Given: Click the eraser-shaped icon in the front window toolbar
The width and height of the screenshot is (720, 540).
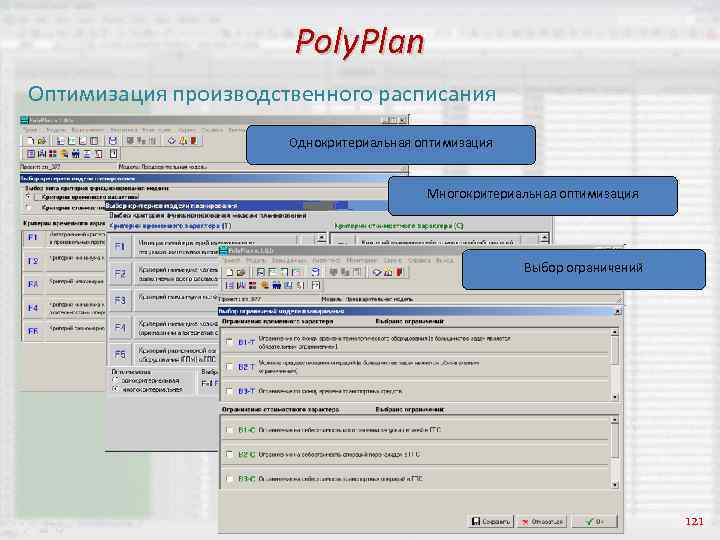Looking at the screenshot, I should click(x=377, y=272).
